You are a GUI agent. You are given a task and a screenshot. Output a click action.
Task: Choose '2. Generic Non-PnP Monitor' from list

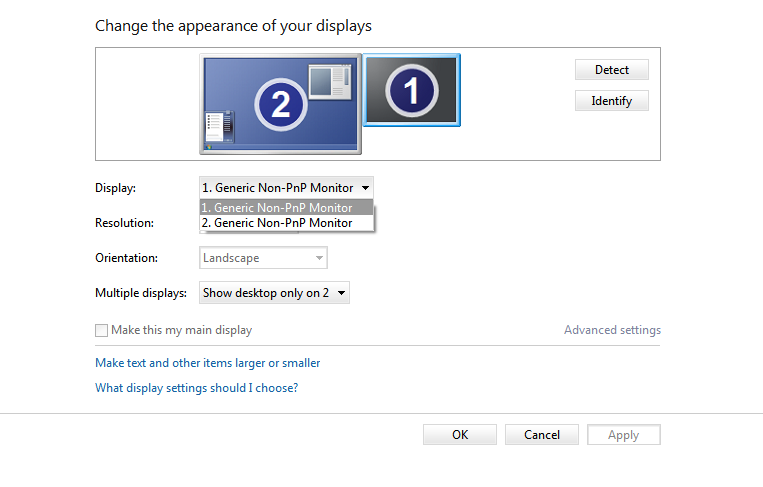coord(286,223)
